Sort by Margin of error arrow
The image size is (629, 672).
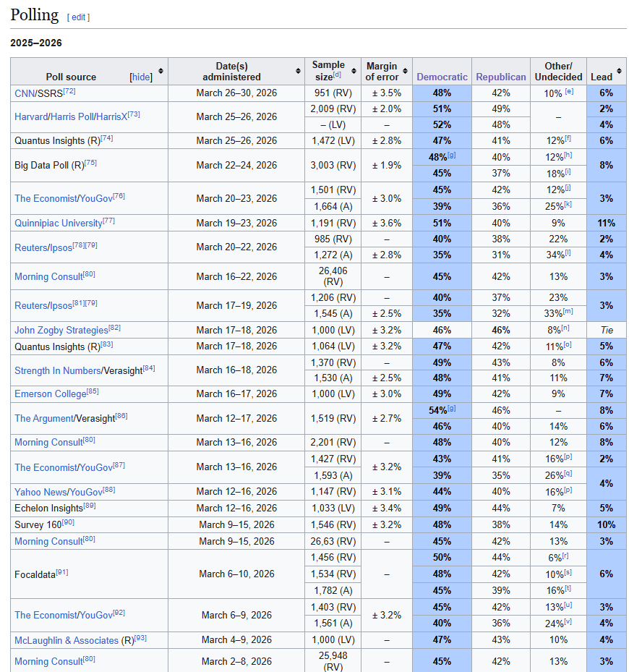click(406, 71)
